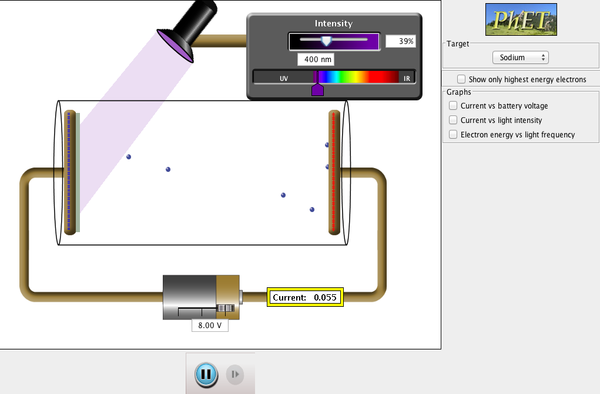600x394 pixels.
Task: Click the right collector plate
Action: [x=334, y=172]
